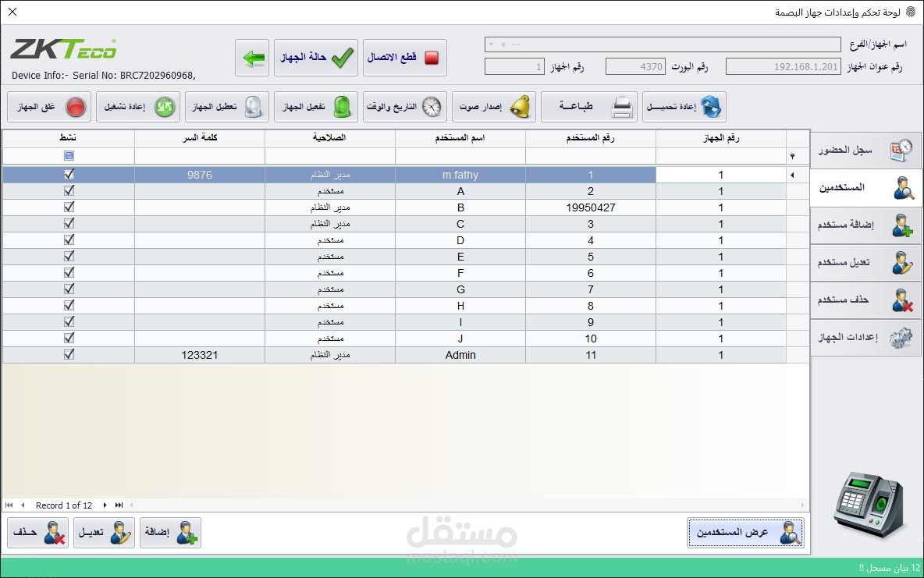Toggle active checkbox for user G
The image size is (924, 578).
point(69,289)
